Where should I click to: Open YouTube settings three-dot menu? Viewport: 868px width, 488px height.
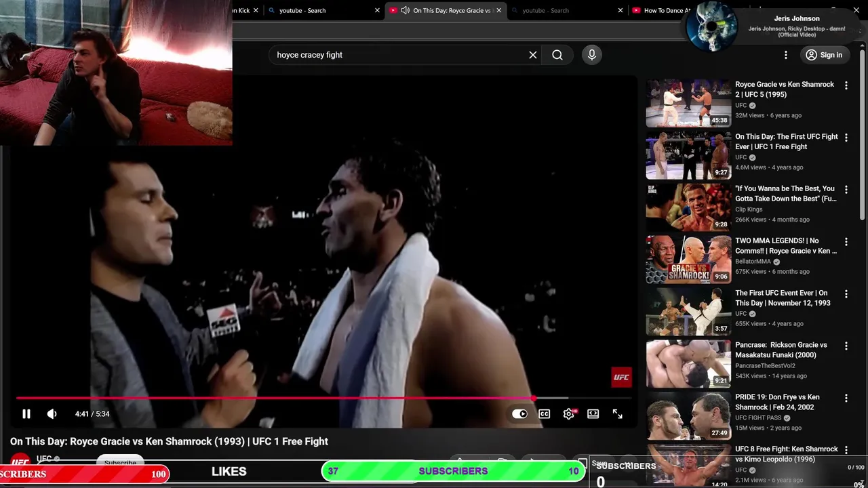(786, 55)
